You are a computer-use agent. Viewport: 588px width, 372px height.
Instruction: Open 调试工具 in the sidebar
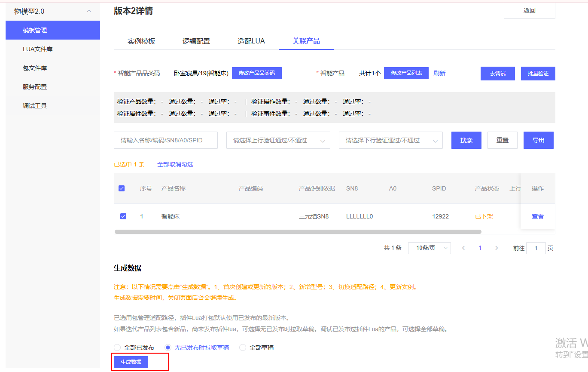click(53, 106)
